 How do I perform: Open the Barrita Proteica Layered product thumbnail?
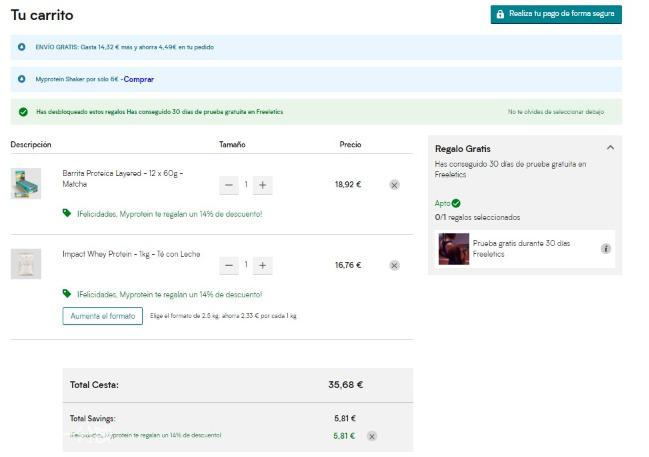(26, 183)
